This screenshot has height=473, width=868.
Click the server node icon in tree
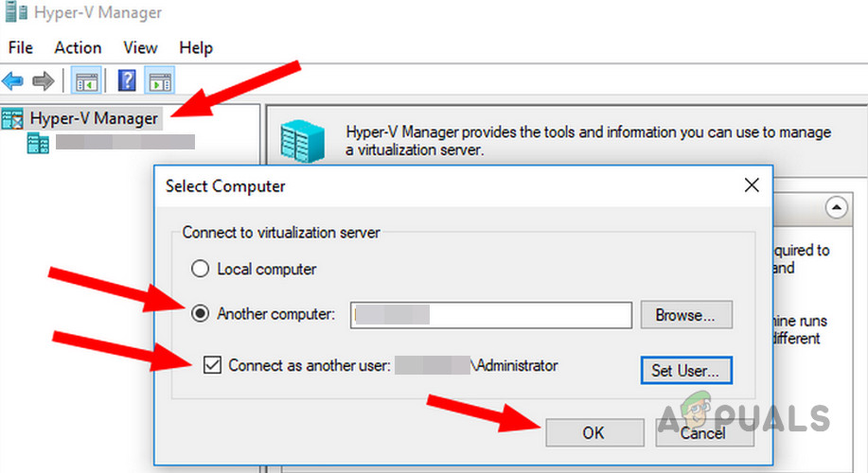[x=38, y=143]
